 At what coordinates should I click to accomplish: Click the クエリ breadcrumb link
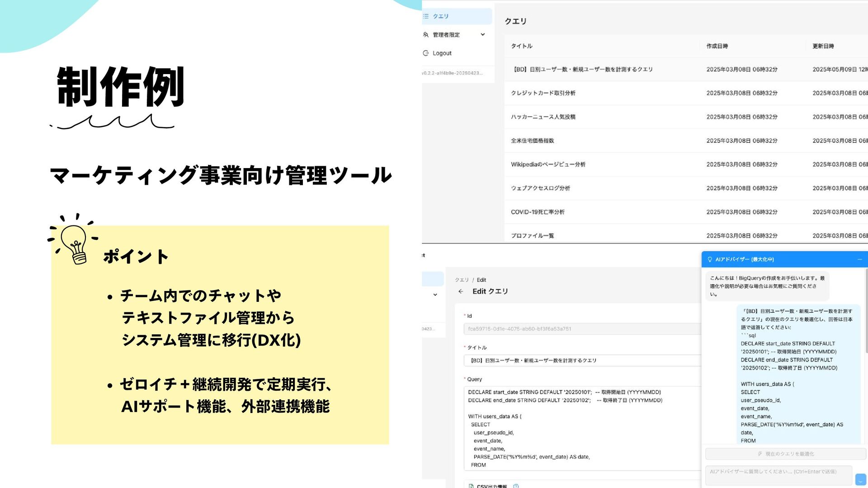pos(462,280)
